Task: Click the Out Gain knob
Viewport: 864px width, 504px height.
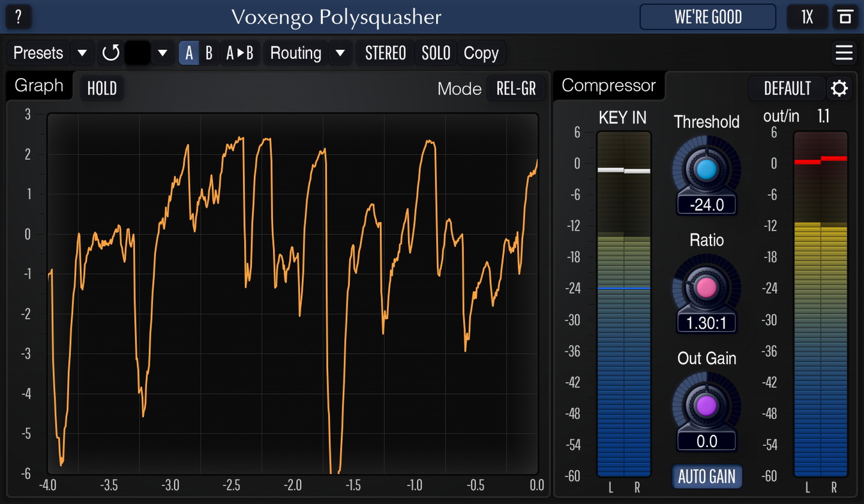Action: tap(706, 404)
